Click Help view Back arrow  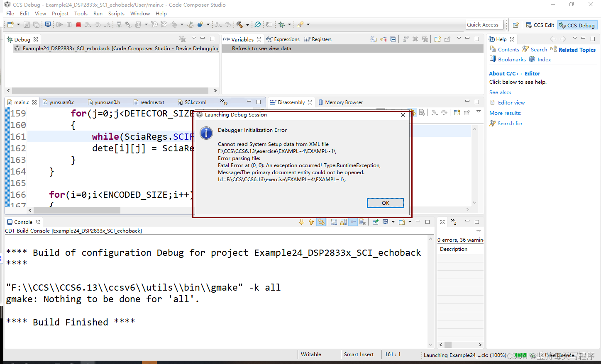[x=553, y=39]
